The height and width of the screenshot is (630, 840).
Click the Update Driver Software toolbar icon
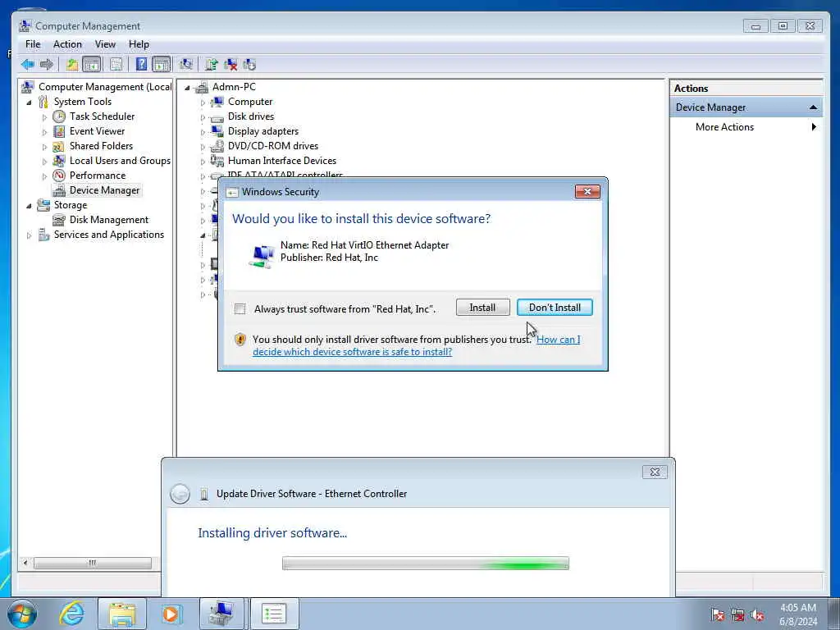(211, 65)
